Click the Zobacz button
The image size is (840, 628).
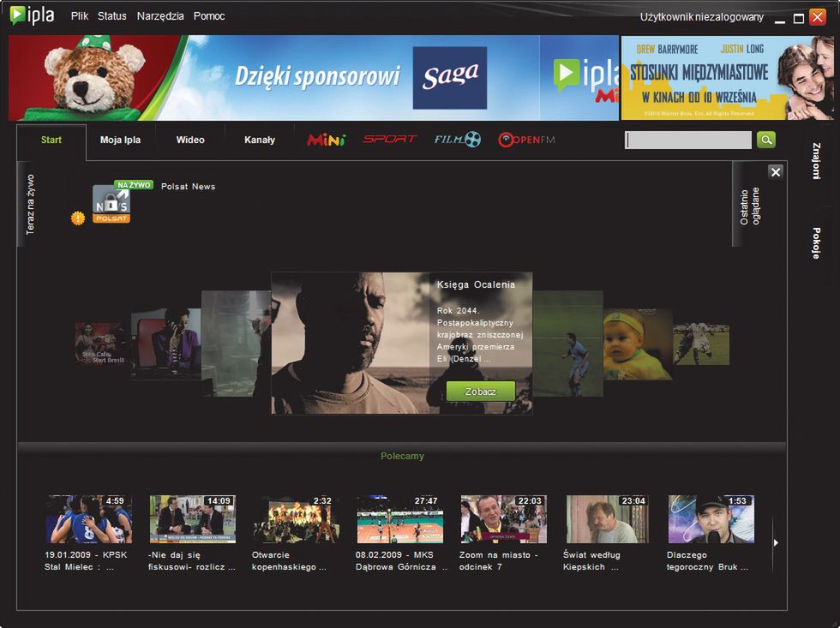pyautogui.click(x=481, y=392)
